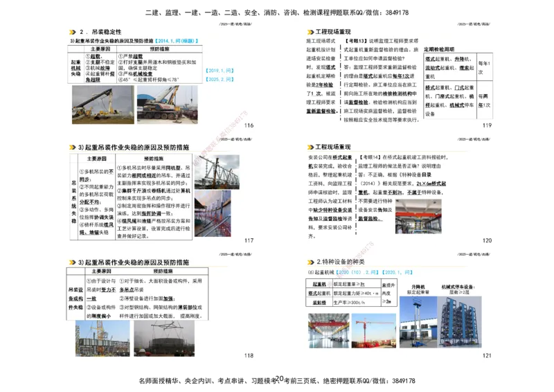Click the page number 20 in the footer
This screenshot has height=392, width=554.
[279, 379]
